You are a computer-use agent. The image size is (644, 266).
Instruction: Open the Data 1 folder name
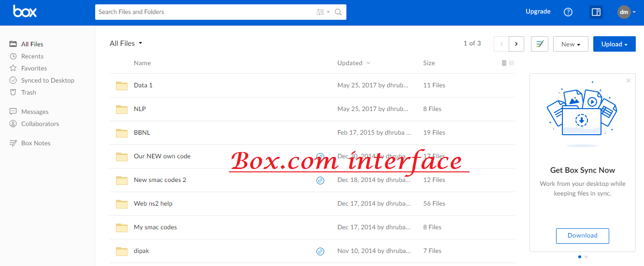tap(143, 85)
